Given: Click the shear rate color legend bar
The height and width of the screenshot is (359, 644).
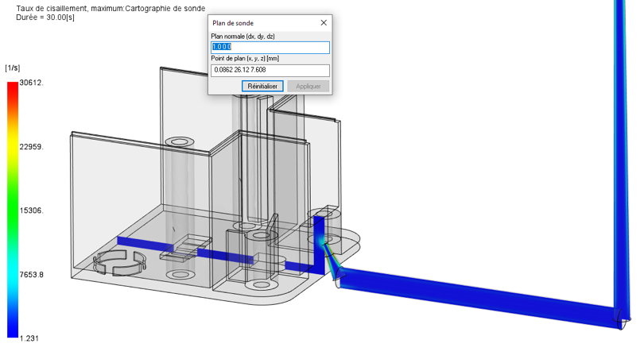Looking at the screenshot, I should click(x=12, y=210).
